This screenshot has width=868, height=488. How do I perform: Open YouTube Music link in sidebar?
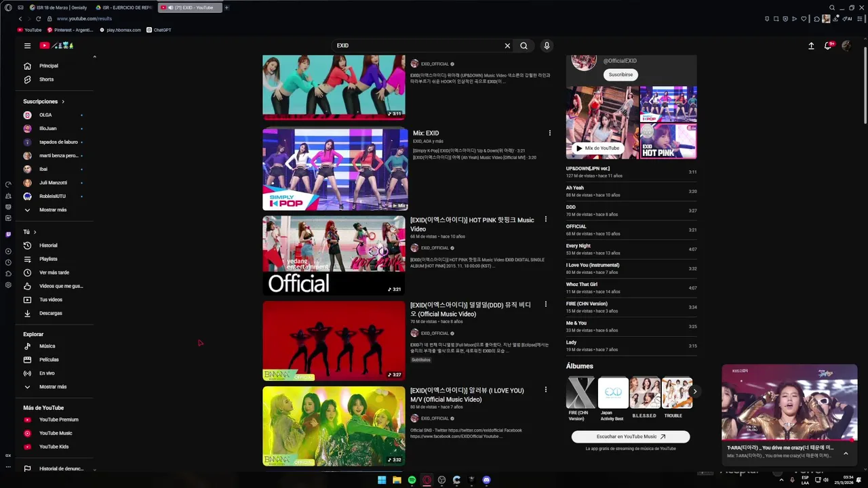[54, 433]
